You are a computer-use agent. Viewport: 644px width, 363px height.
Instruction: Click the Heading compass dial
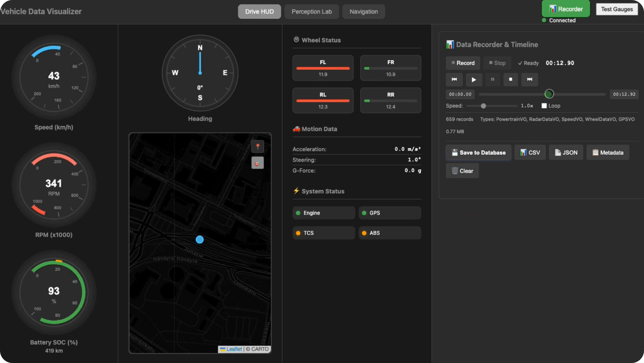coord(200,73)
